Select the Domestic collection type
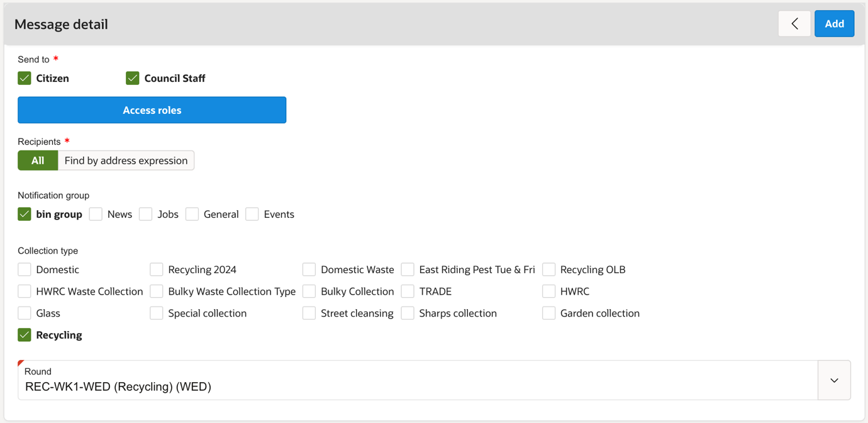The width and height of the screenshot is (868, 423). point(25,269)
